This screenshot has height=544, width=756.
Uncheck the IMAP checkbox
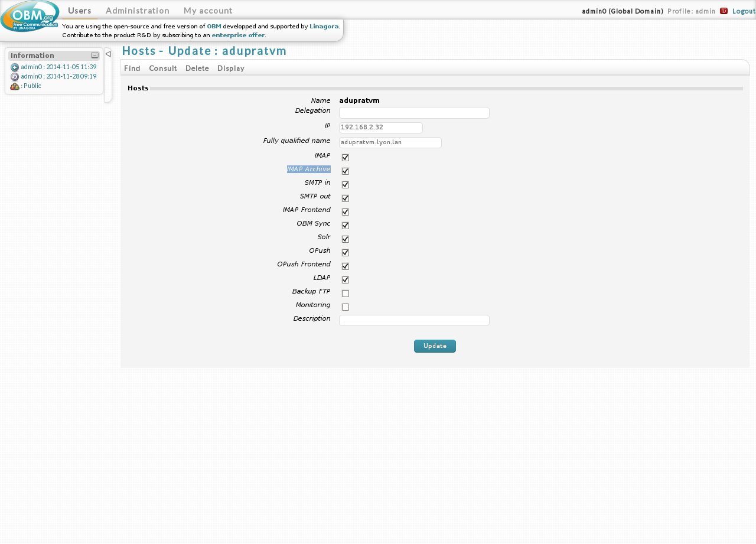click(x=346, y=158)
